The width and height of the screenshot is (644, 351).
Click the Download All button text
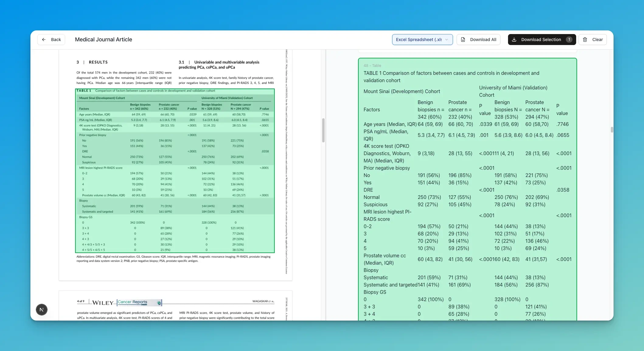point(483,40)
